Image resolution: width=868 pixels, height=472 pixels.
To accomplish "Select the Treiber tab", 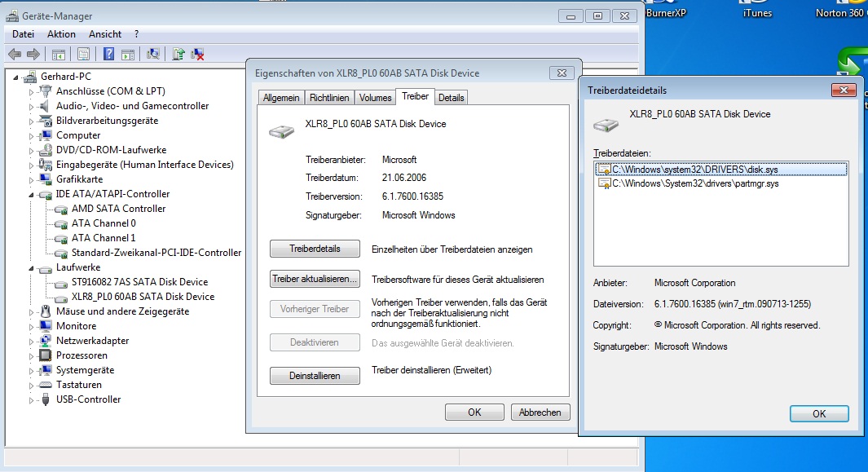I will (415, 96).
